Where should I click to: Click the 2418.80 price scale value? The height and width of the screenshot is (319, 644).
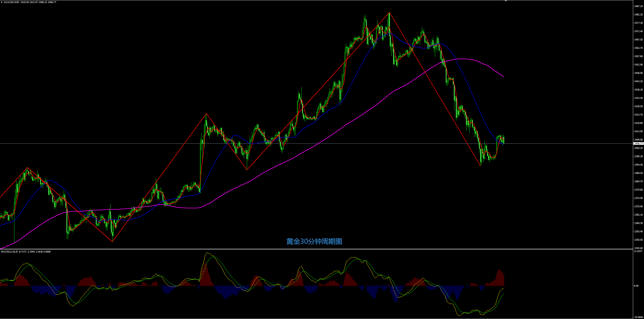[x=638, y=123]
